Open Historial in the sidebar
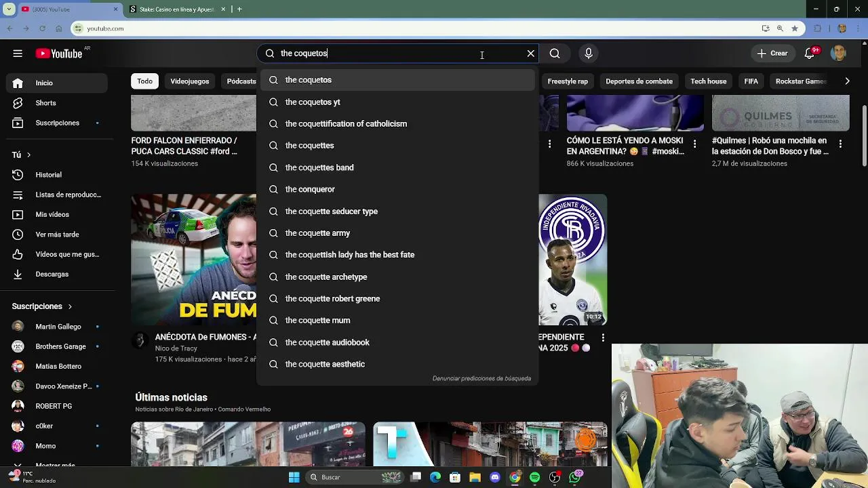The width and height of the screenshot is (868, 488). (x=58, y=175)
